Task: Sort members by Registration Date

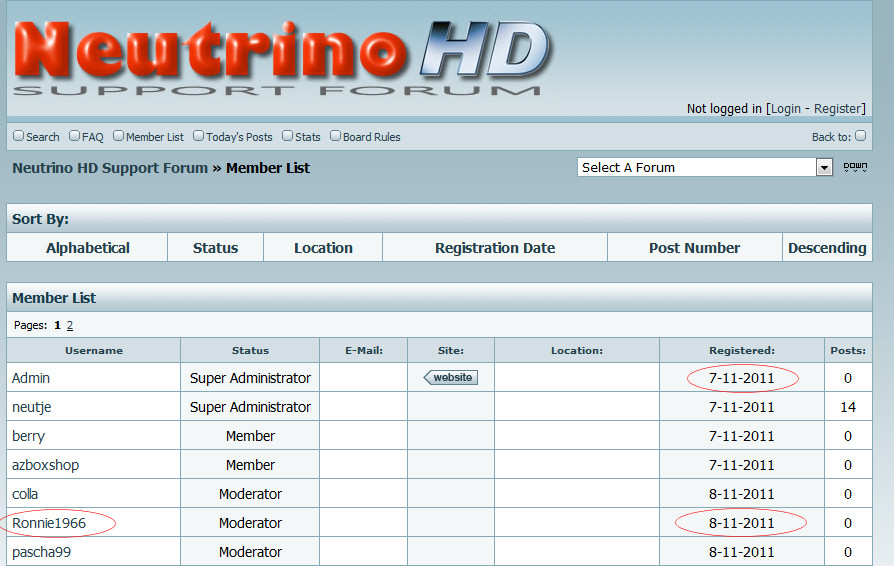Action: pyautogui.click(x=494, y=248)
